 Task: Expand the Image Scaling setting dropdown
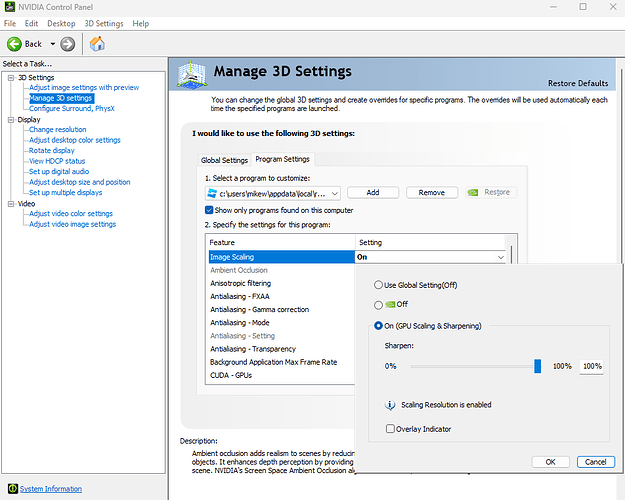pyautogui.click(x=500, y=257)
